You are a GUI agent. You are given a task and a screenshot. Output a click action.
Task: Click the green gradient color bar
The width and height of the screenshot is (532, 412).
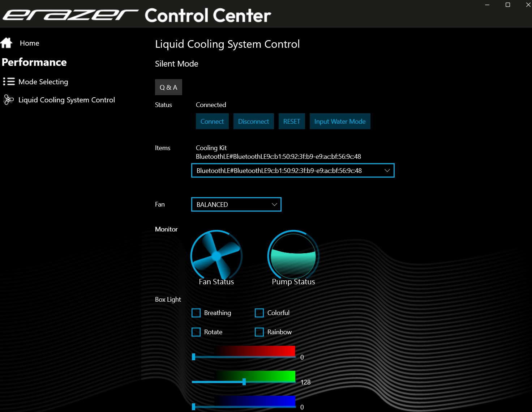pyautogui.click(x=255, y=375)
